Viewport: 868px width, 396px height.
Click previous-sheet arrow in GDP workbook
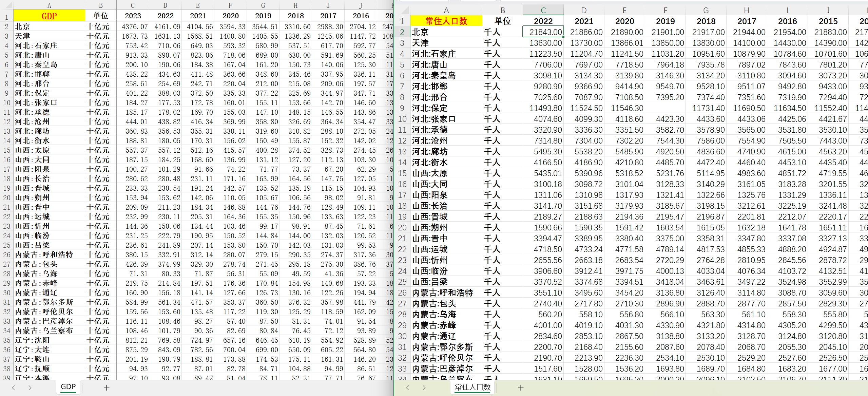[14, 388]
